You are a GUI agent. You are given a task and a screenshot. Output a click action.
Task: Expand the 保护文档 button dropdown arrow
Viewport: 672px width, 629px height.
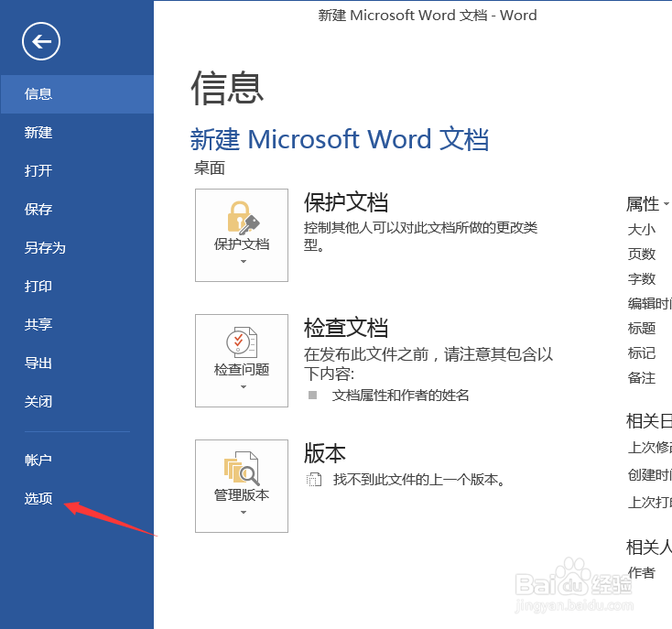(244, 261)
